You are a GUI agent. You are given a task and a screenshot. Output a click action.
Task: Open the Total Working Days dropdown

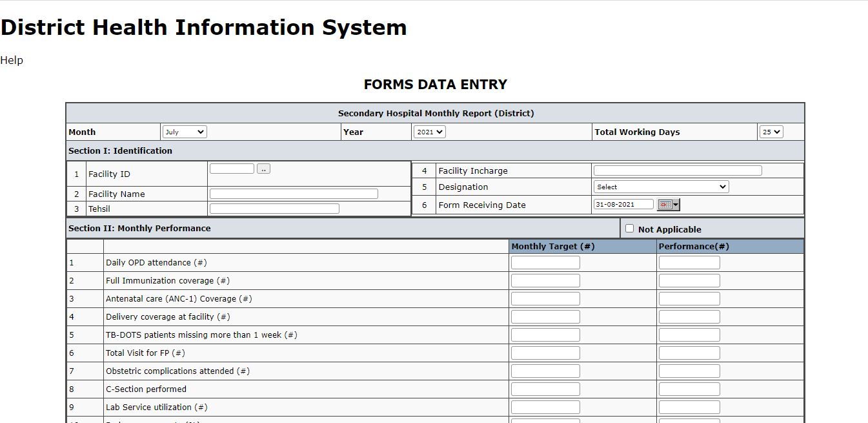click(771, 132)
